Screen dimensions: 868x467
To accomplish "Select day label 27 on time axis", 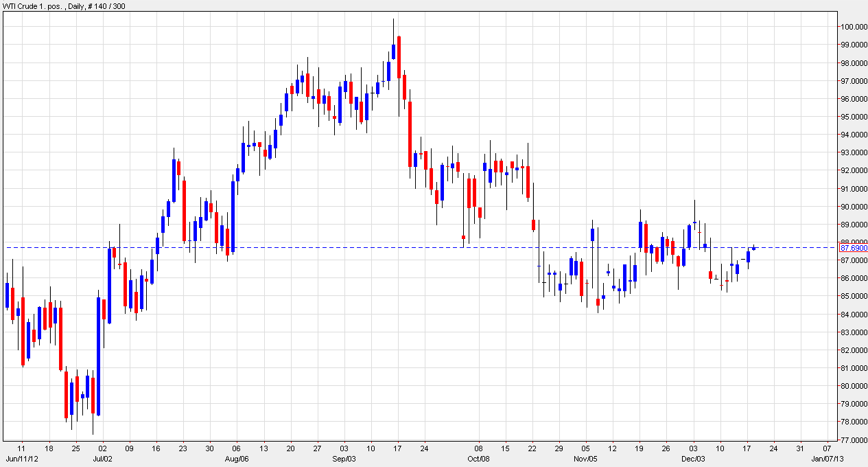I will (316, 448).
